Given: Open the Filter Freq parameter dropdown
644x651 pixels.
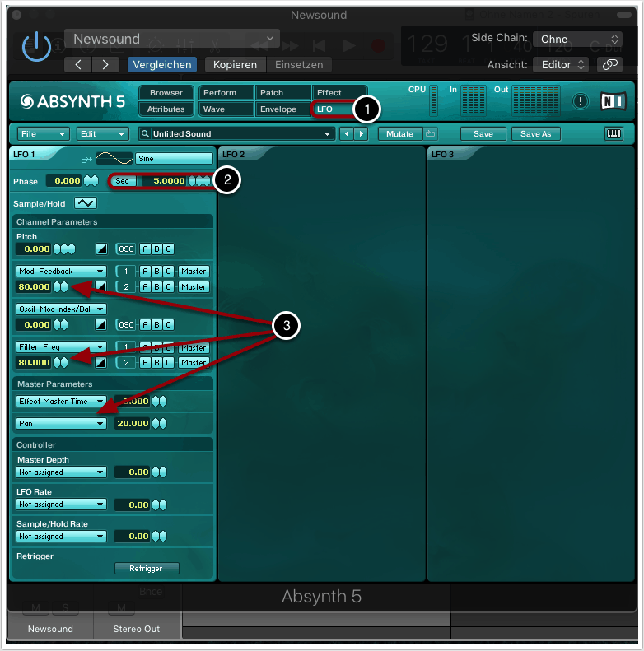Looking at the screenshot, I should [x=61, y=346].
